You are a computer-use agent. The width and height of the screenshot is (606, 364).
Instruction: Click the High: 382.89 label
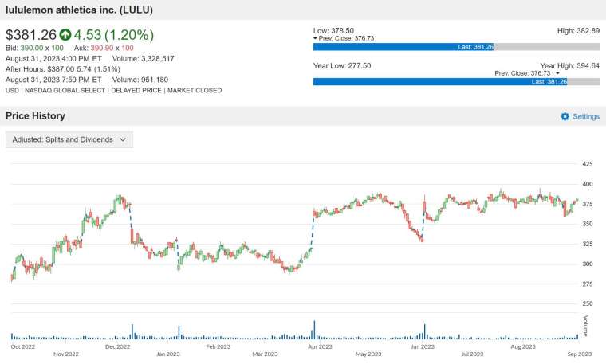click(x=578, y=30)
